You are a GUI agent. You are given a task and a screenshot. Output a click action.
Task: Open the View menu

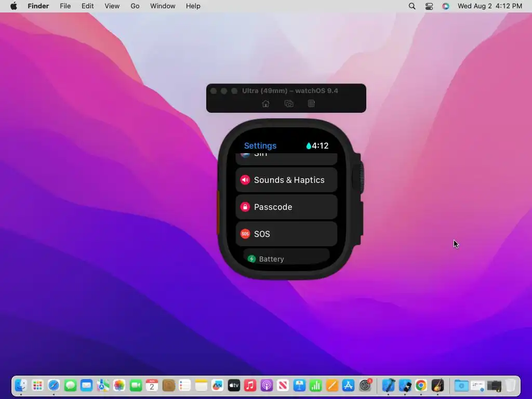[112, 6]
